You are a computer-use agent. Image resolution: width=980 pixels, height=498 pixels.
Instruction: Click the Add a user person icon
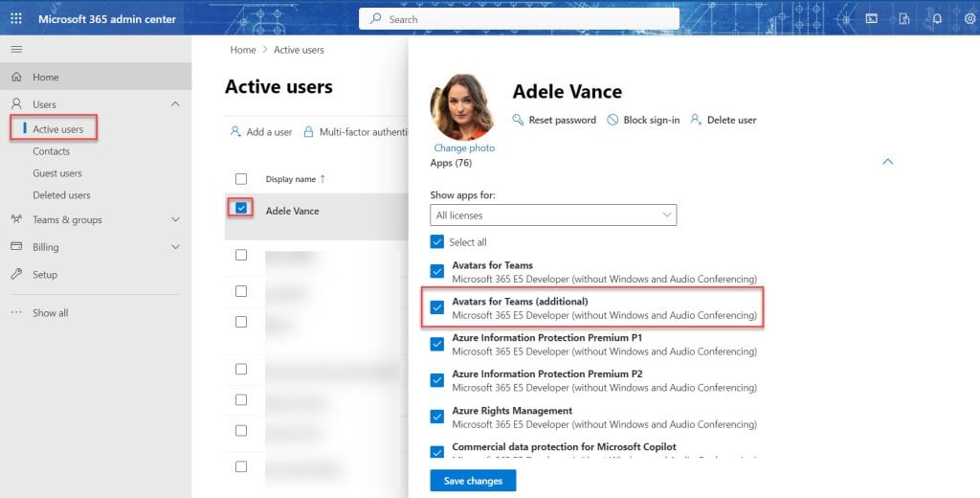[235, 131]
